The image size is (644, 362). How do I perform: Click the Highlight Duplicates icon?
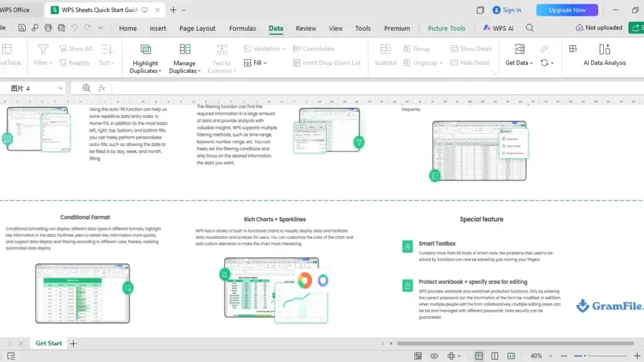[x=145, y=50]
